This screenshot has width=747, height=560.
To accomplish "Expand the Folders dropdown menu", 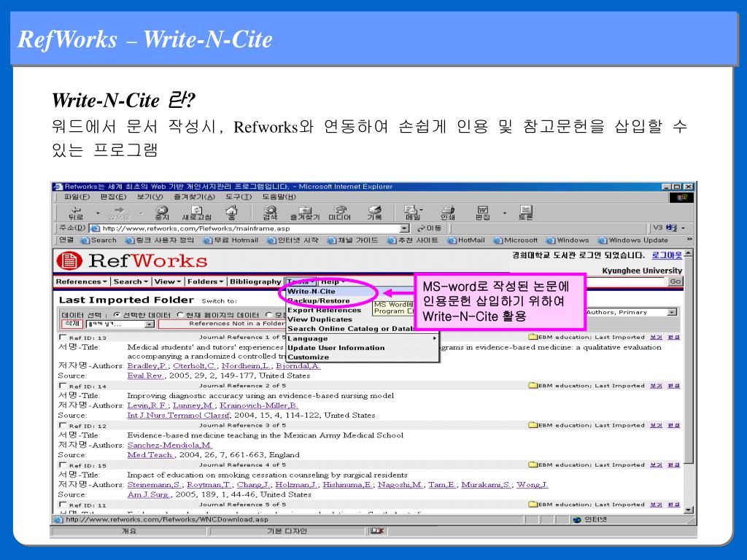I will [x=205, y=281].
